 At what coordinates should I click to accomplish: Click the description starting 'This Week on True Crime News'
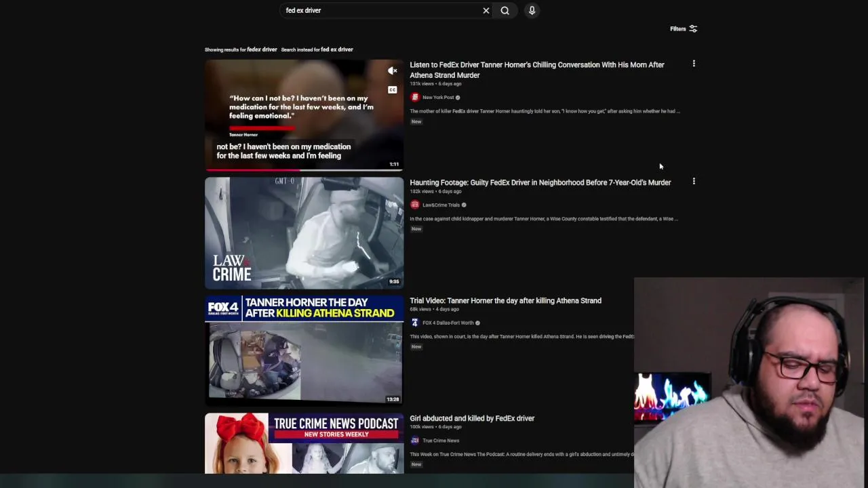click(521, 454)
